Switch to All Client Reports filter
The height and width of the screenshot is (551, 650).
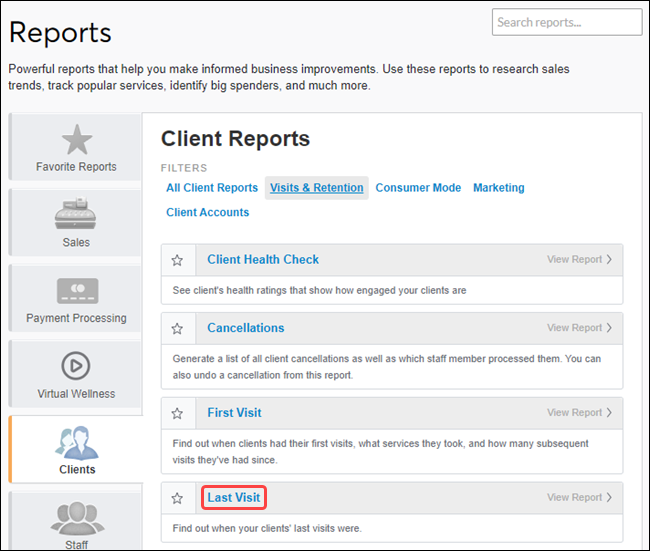(x=212, y=188)
